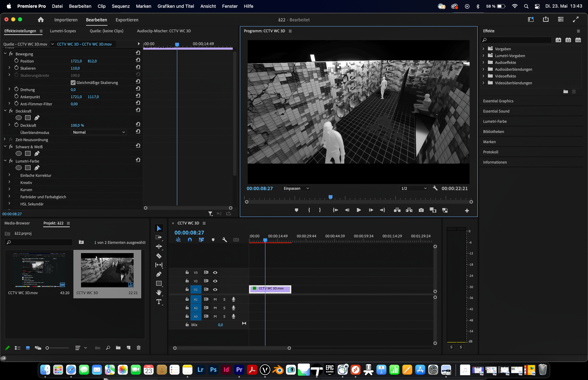
Task: Open the Überblendmodus Normal dropdown
Action: click(x=99, y=132)
